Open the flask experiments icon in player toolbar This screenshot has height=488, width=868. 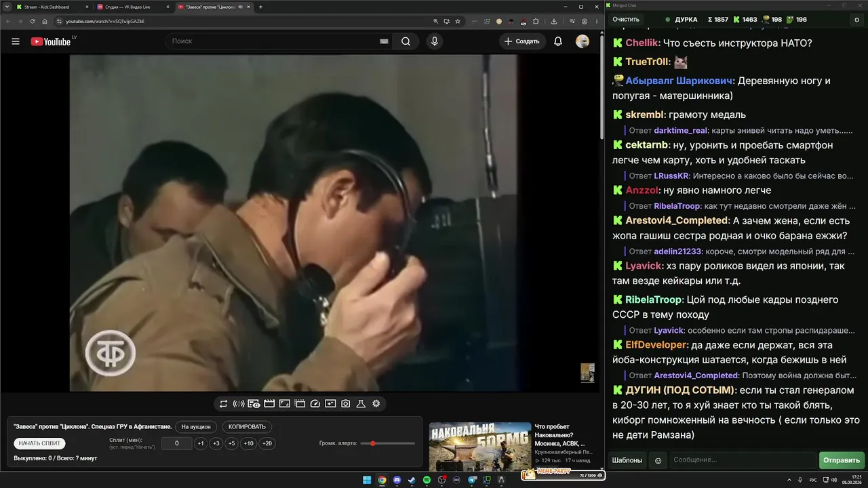tap(361, 404)
